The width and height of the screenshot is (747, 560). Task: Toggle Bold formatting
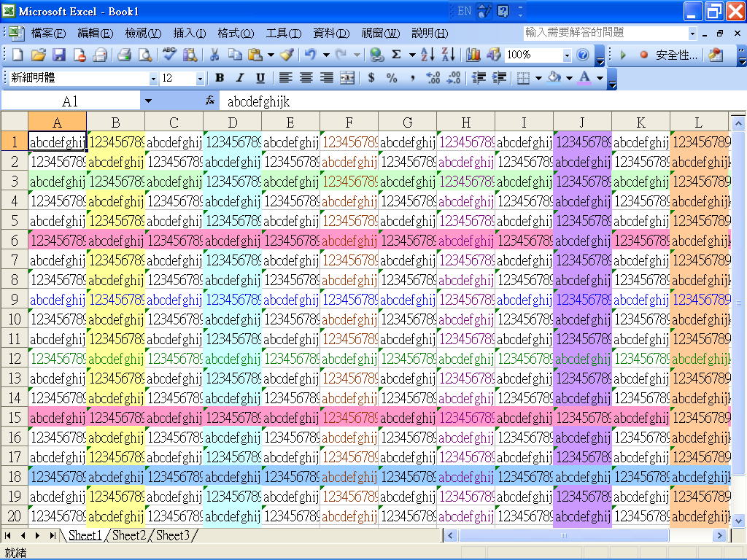point(220,78)
